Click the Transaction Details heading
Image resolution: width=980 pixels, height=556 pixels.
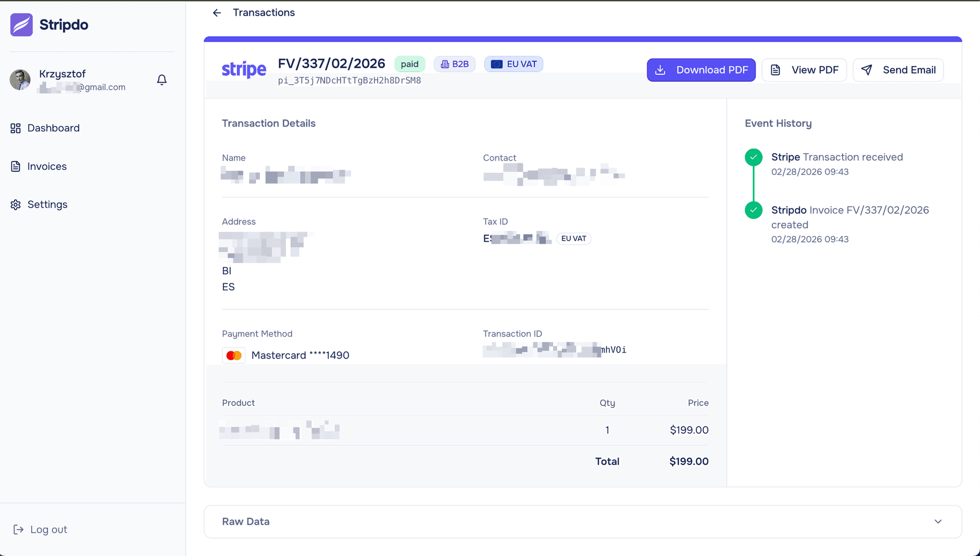(x=268, y=123)
